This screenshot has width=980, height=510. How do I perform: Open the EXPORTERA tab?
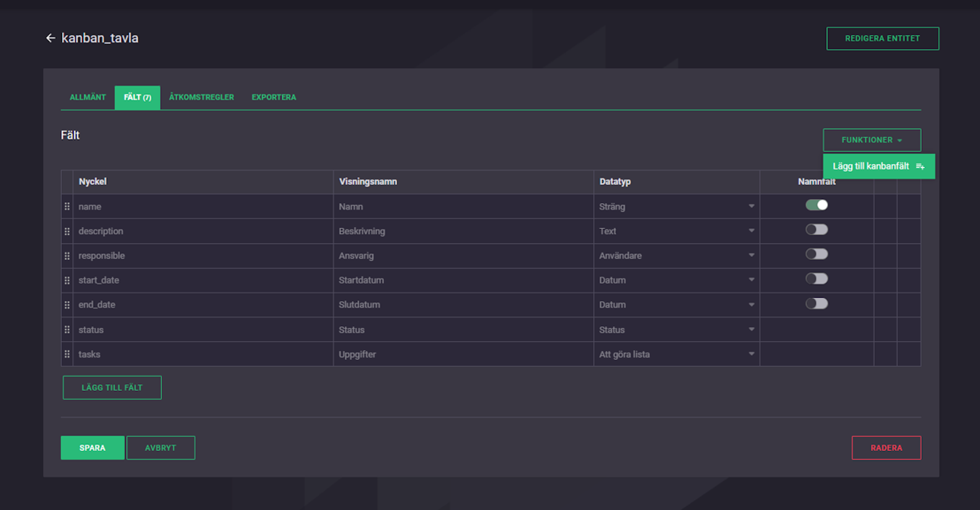pyautogui.click(x=274, y=97)
